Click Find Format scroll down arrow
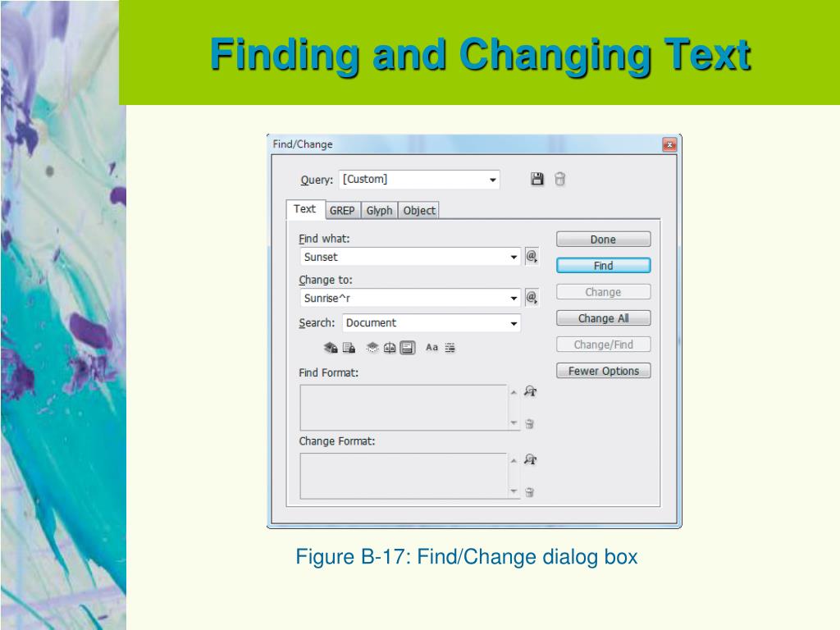This screenshot has height=630, width=840. click(514, 423)
